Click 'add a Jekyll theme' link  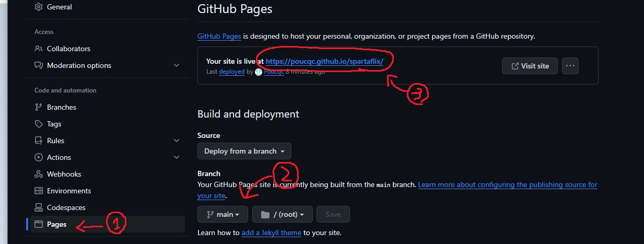[x=272, y=233]
